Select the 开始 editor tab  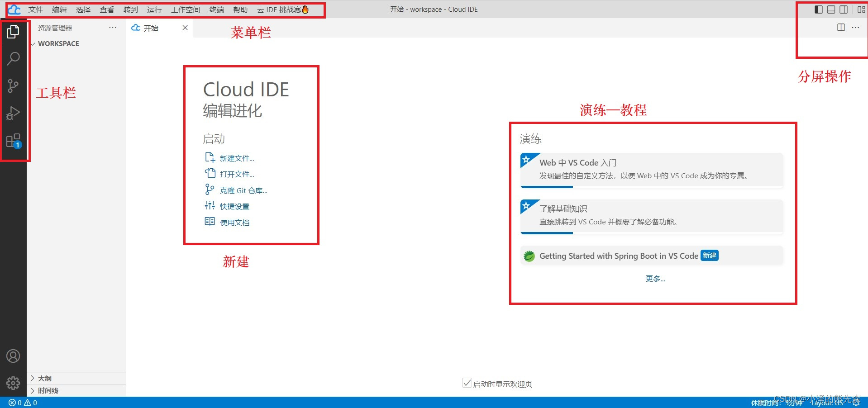pos(159,28)
